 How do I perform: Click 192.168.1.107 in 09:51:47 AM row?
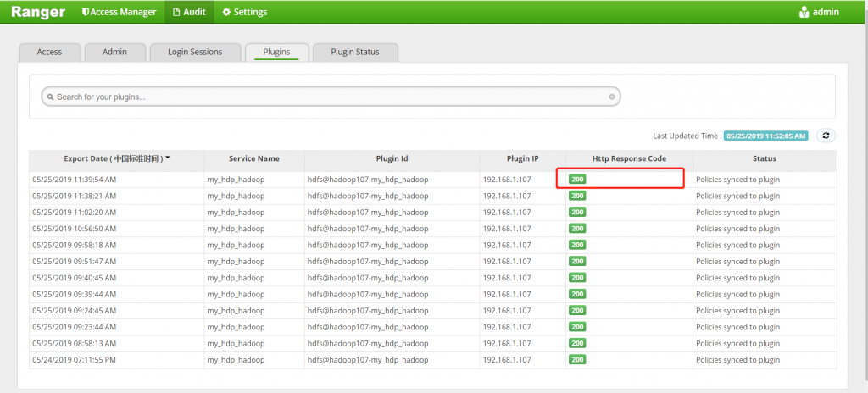click(507, 261)
